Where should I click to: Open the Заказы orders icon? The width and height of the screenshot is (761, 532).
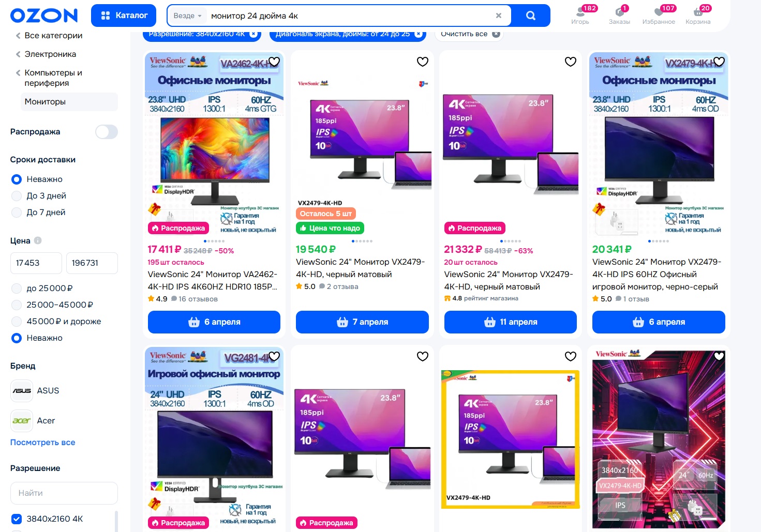pyautogui.click(x=619, y=15)
